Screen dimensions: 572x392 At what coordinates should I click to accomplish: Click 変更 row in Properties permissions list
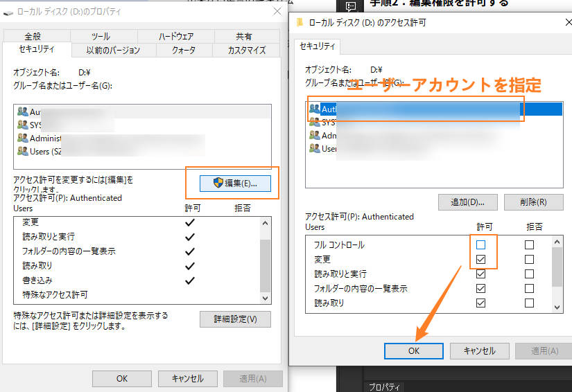137,222
